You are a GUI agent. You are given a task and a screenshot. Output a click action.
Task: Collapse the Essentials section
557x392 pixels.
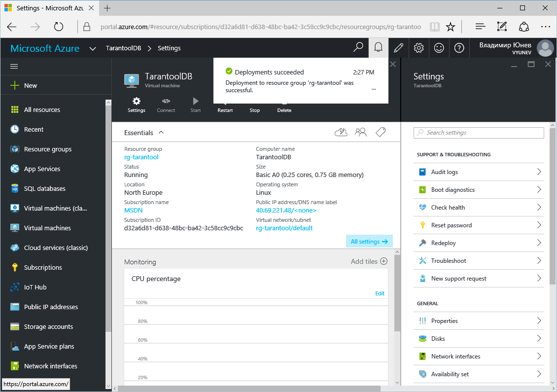(161, 133)
